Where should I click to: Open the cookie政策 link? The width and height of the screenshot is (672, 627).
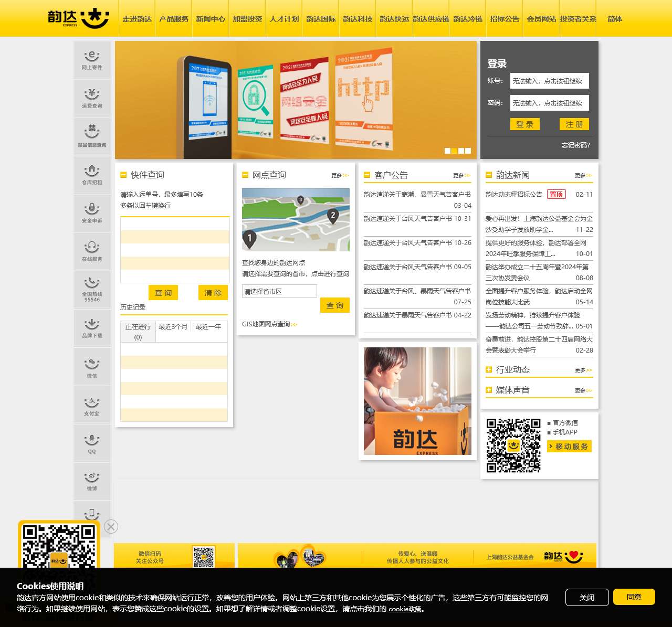405,609
